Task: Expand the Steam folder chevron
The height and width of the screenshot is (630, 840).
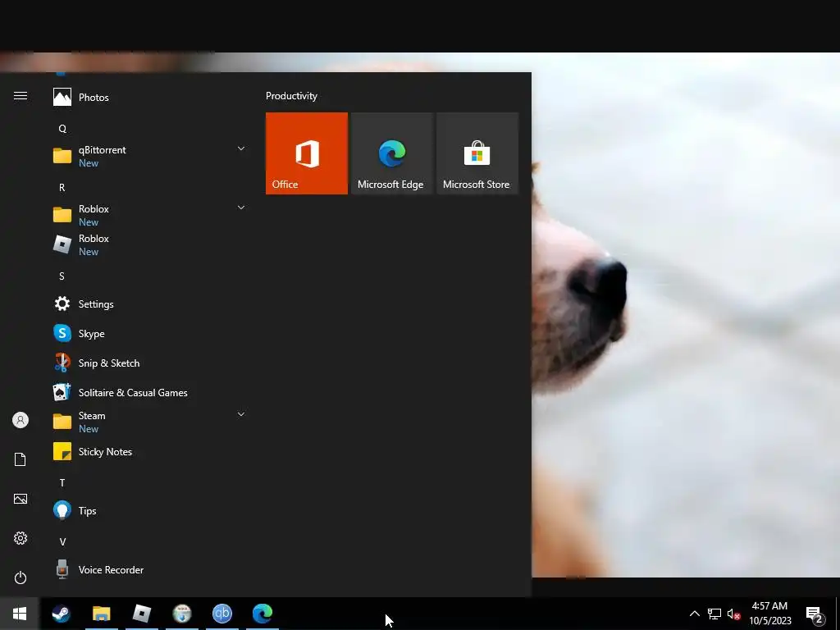Action: pyautogui.click(x=241, y=414)
